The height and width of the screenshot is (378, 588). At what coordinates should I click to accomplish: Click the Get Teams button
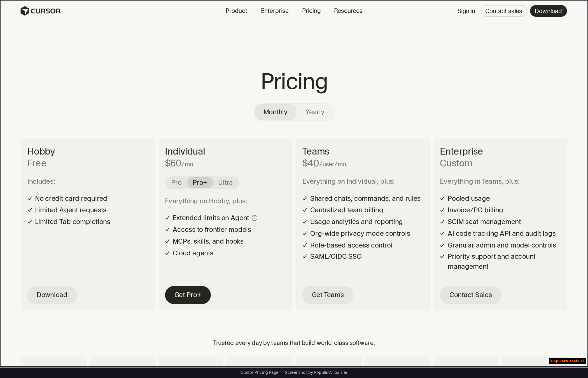pos(328,295)
